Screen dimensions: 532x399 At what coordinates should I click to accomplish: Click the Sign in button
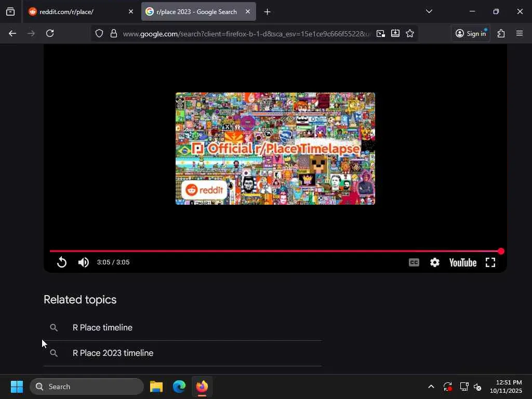pyautogui.click(x=471, y=33)
